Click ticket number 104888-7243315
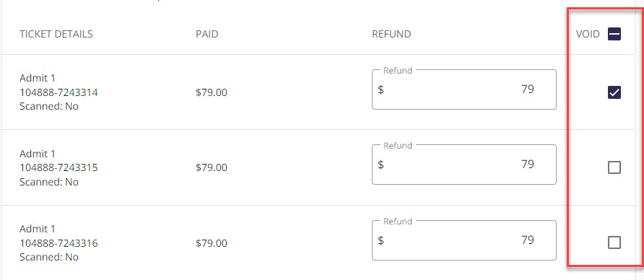The width and height of the screenshot is (644, 280). point(58,167)
